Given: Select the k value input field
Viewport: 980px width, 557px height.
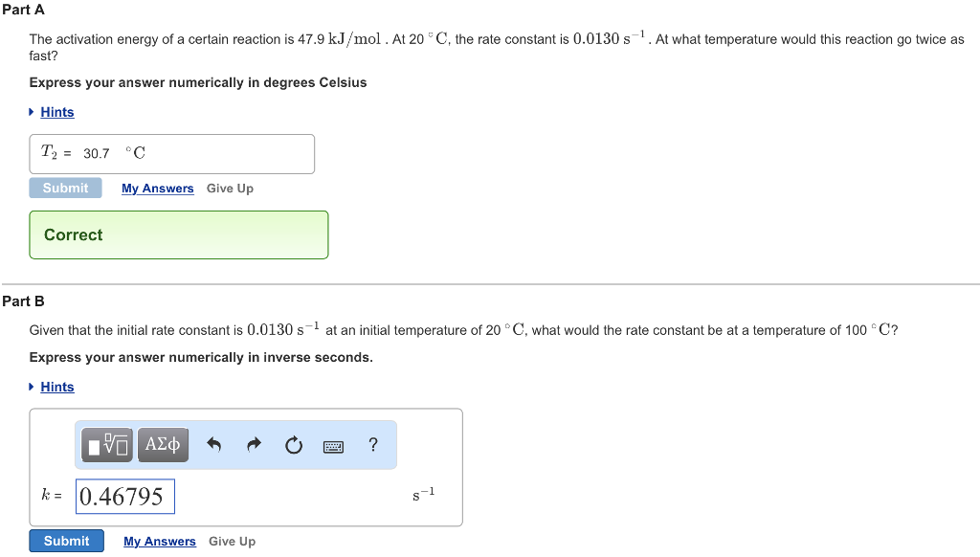Looking at the screenshot, I should tap(124, 496).
